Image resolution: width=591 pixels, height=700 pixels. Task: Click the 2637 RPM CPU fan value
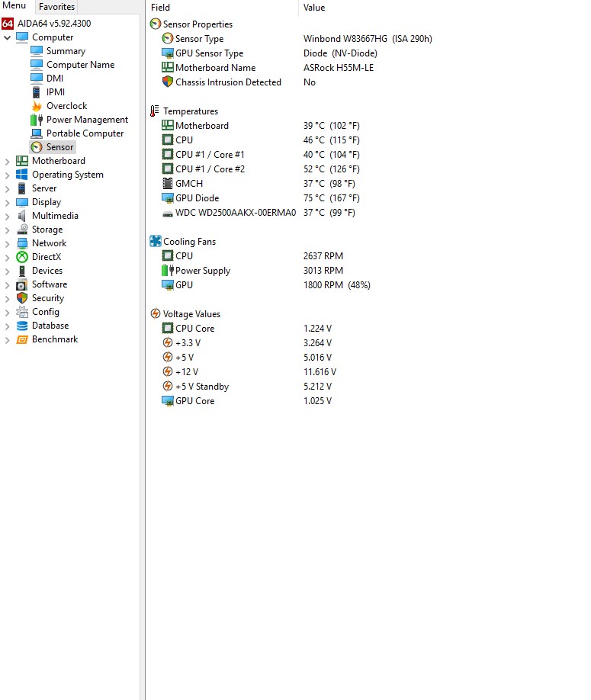pos(323,255)
